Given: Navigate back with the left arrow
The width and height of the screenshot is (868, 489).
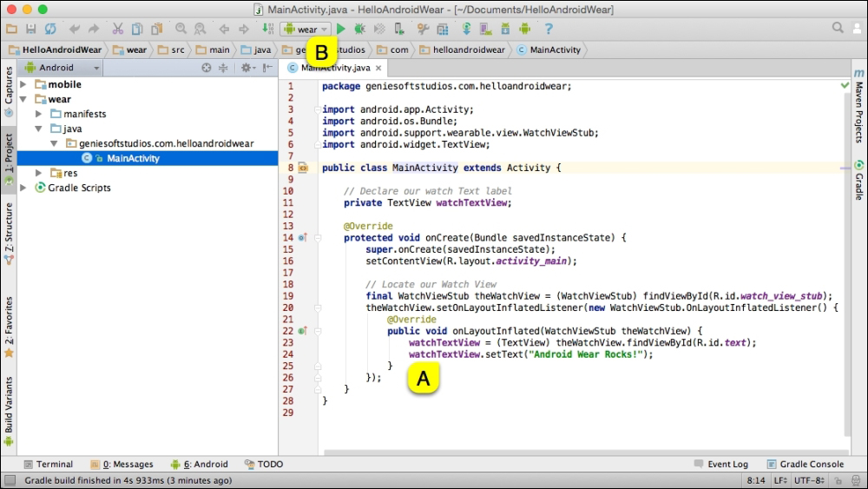Looking at the screenshot, I should (224, 29).
